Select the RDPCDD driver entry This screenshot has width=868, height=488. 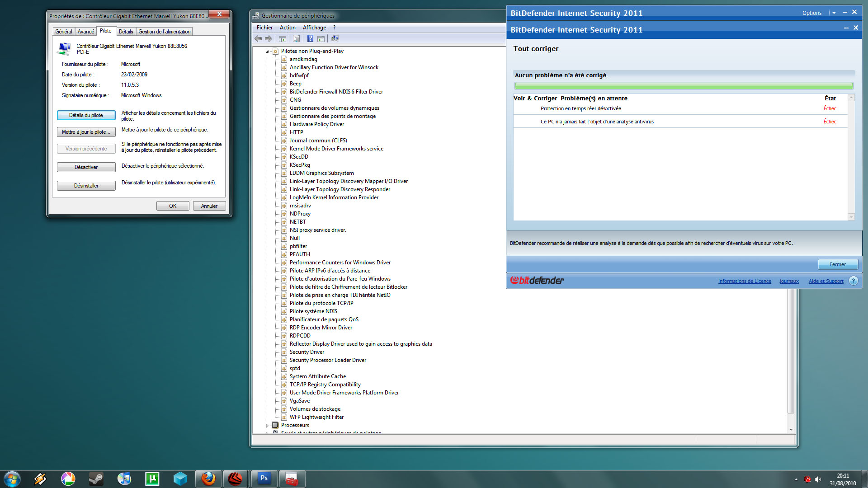300,336
